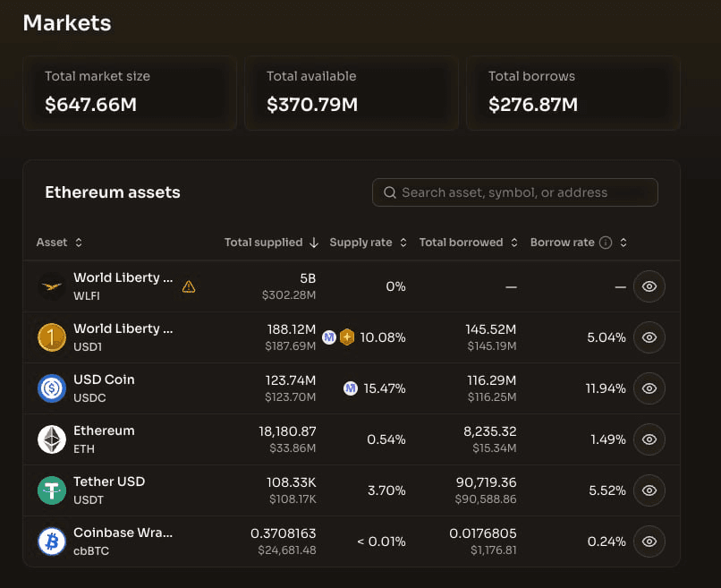Click the ETH supplied 18,180.87
This screenshot has height=588, width=721.
[x=287, y=431]
